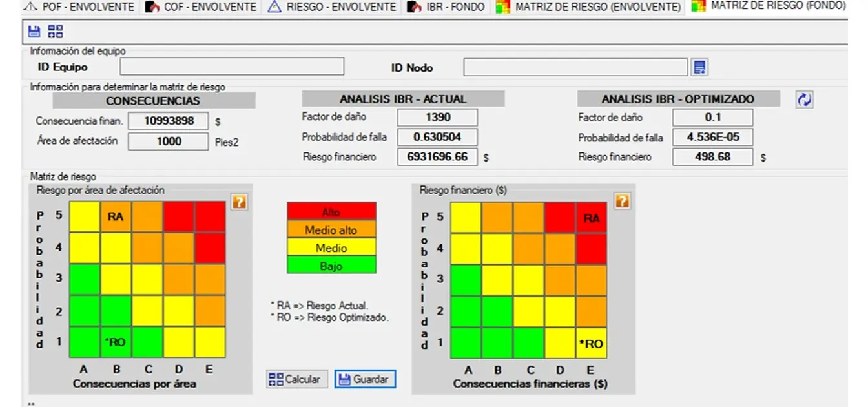Click ANALISIS IBR - OPTIMIZADO header

click(x=678, y=99)
